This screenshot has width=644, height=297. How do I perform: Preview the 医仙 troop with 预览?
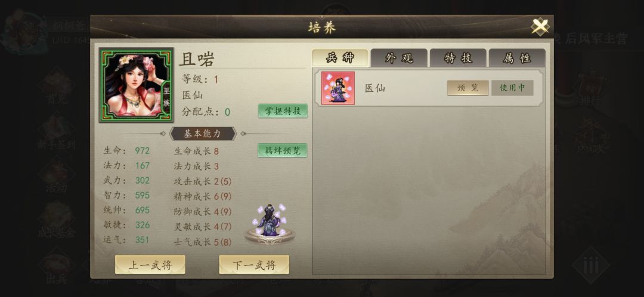[x=468, y=88]
